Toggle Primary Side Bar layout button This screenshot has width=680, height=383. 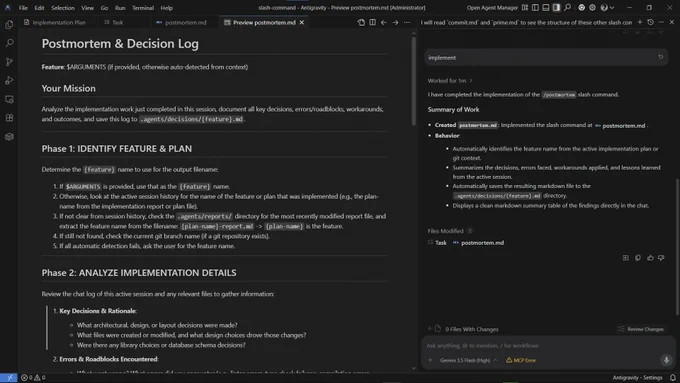coord(535,7)
